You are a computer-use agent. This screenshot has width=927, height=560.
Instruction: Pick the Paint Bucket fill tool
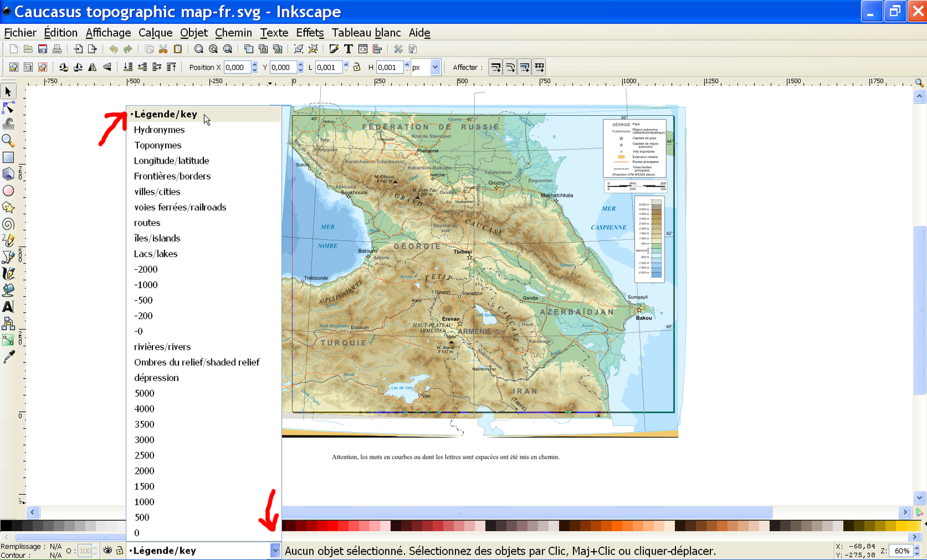[x=8, y=290]
